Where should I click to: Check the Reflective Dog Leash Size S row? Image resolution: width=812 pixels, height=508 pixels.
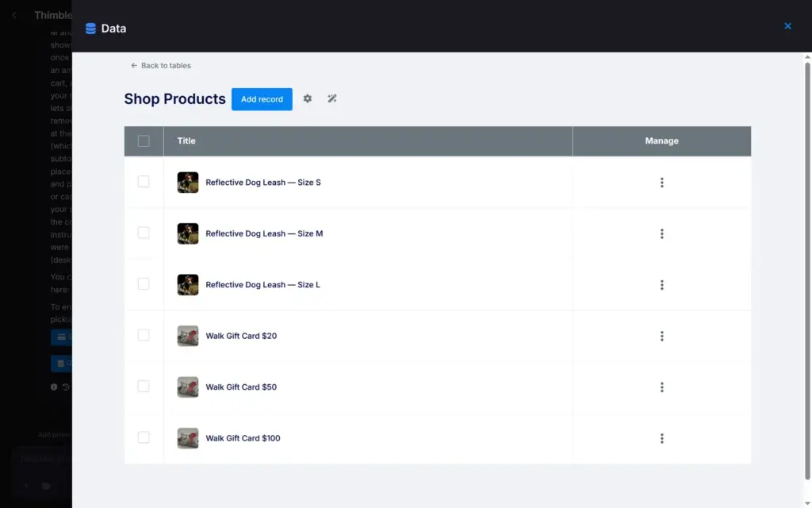tap(144, 182)
